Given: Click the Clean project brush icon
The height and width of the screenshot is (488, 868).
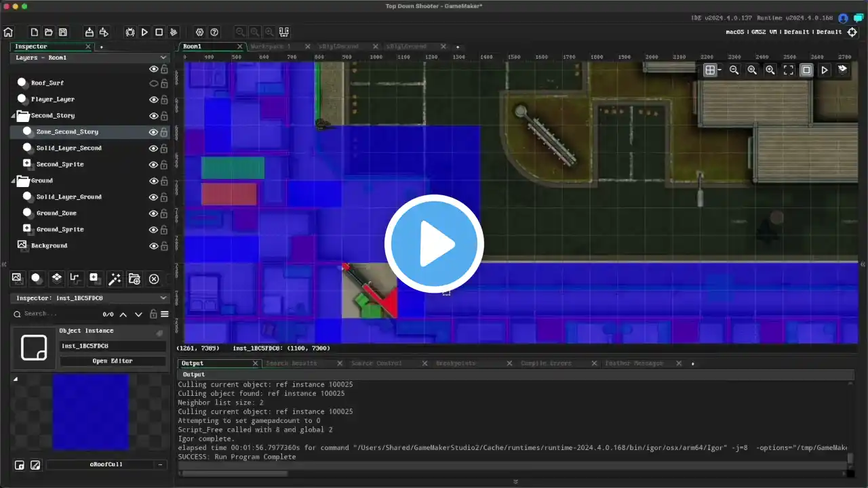Looking at the screenshot, I should pyautogui.click(x=174, y=32).
